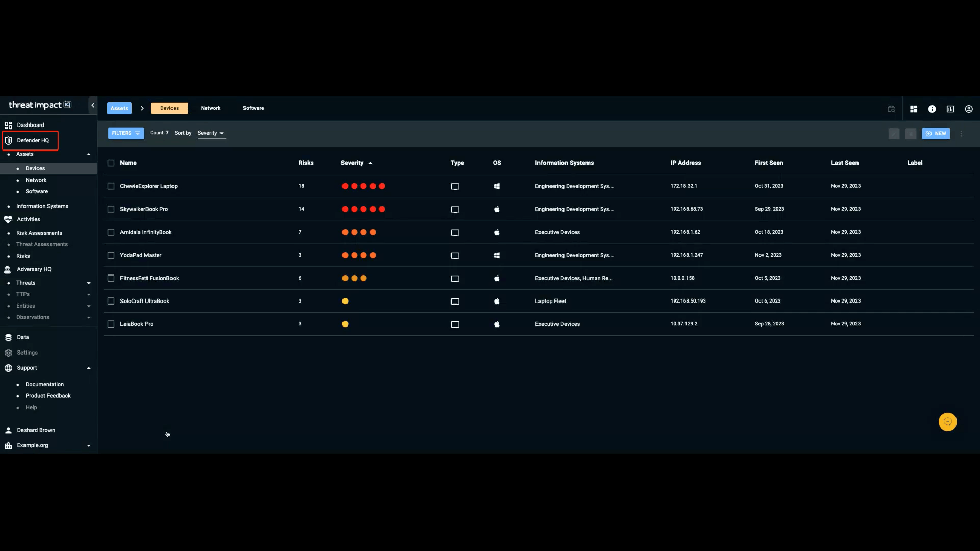Screen dimensions: 980x551
Task: Expand the Example.org organization dropdown
Action: tap(88, 445)
